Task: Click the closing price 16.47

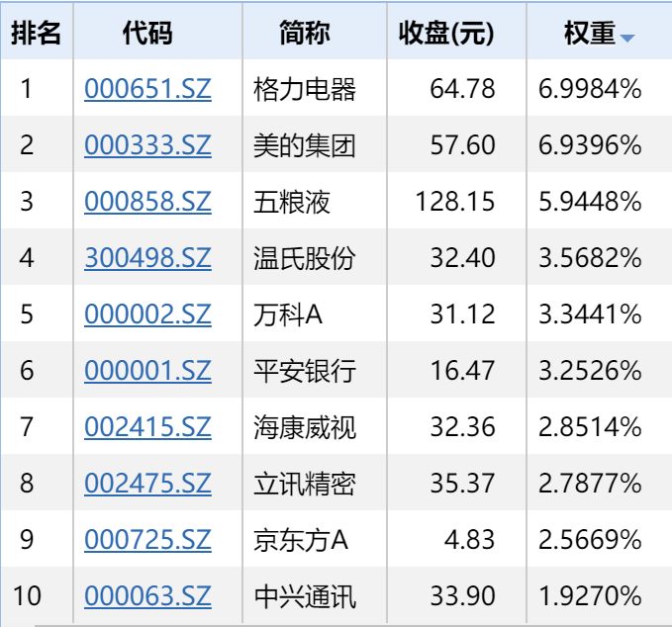Action: [x=463, y=371]
